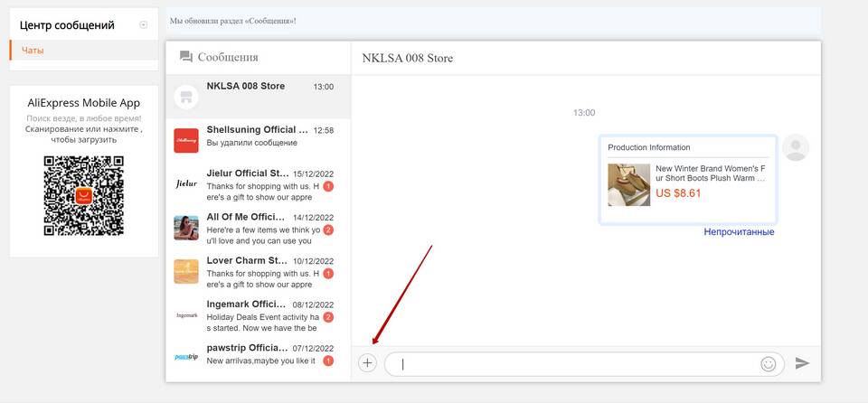Image resolution: width=868 pixels, height=403 pixels.
Task: Open the New Winter Brand Women's boots link
Action: click(x=711, y=173)
